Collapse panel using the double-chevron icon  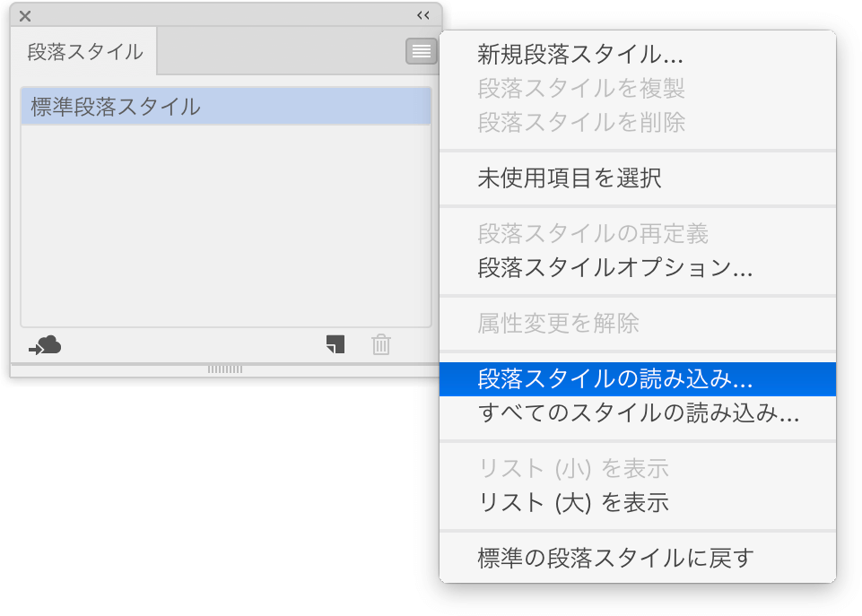click(422, 15)
